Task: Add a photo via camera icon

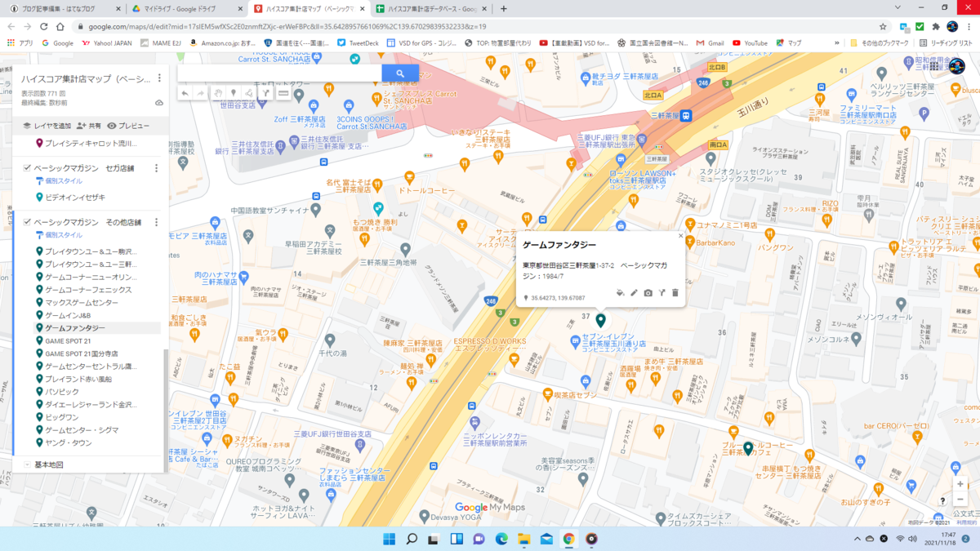Action: [x=648, y=292]
